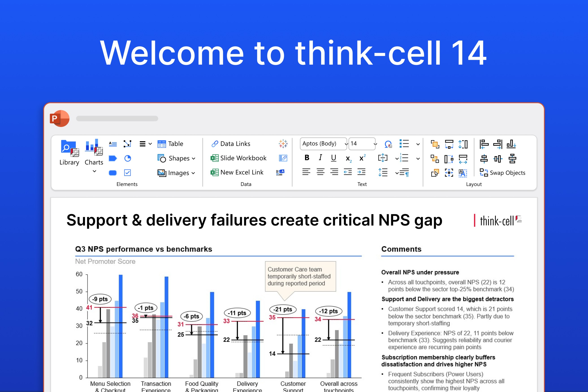588x392 pixels.
Task: Decrease the text indent
Action: pos(348,172)
